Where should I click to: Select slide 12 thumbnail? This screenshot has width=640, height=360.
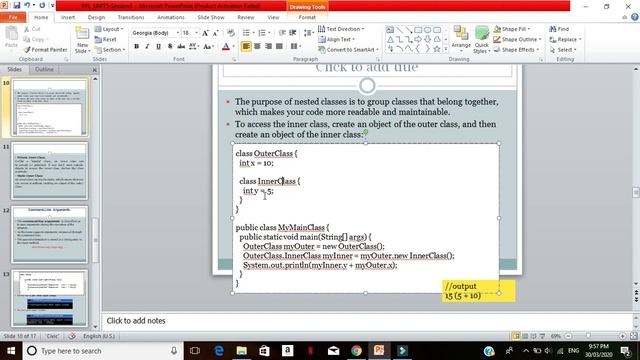click(49, 234)
